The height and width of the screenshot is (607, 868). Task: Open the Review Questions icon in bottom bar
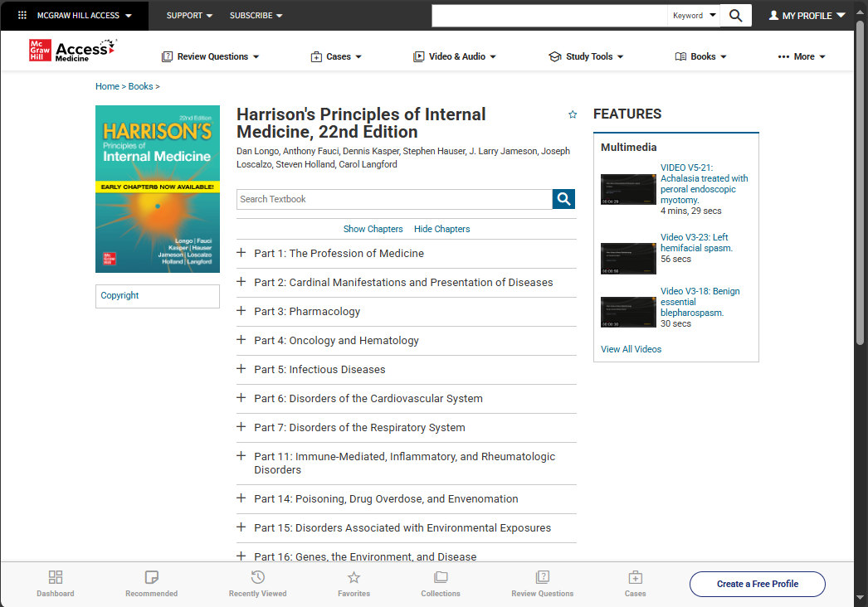pos(543,577)
